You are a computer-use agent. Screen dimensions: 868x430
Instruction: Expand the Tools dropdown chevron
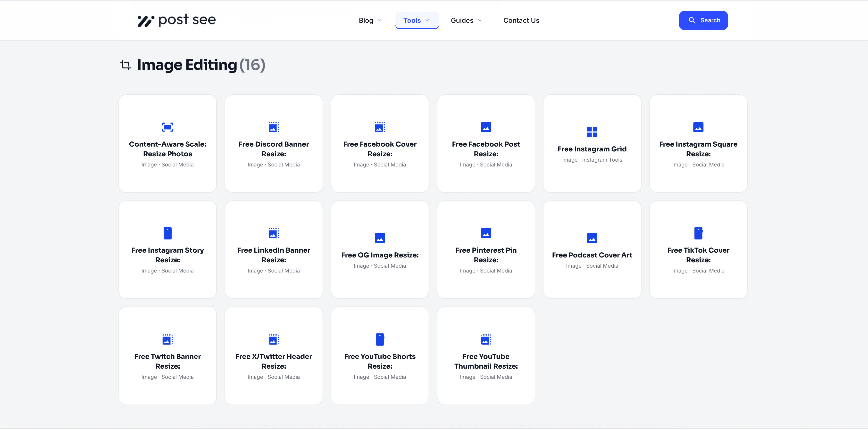tap(427, 21)
